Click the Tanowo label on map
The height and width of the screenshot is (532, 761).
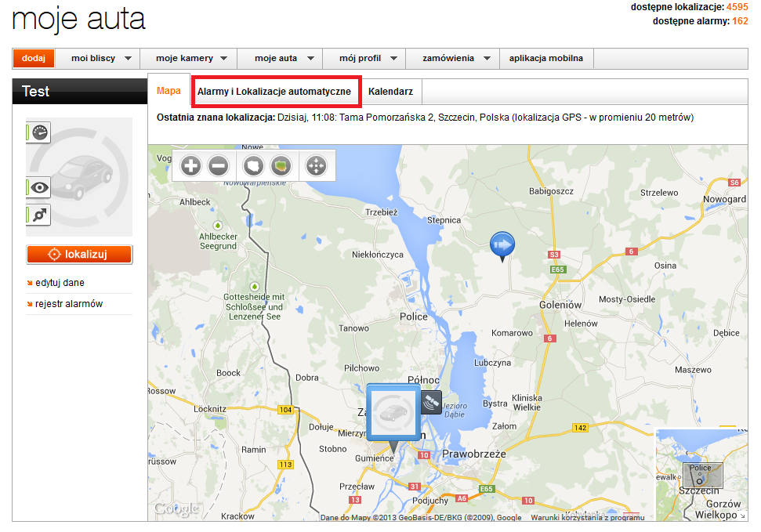pyautogui.click(x=353, y=328)
